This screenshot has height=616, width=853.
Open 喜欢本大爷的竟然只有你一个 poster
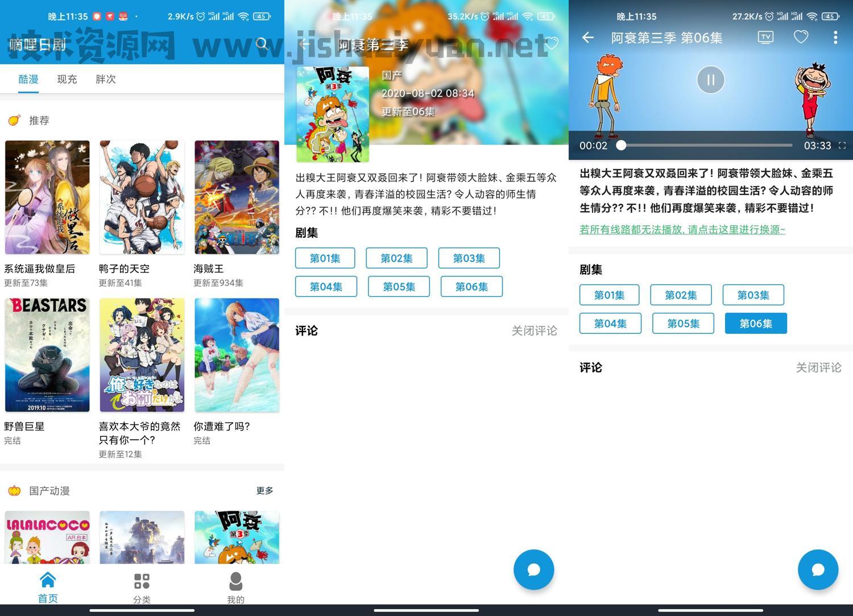(142, 355)
